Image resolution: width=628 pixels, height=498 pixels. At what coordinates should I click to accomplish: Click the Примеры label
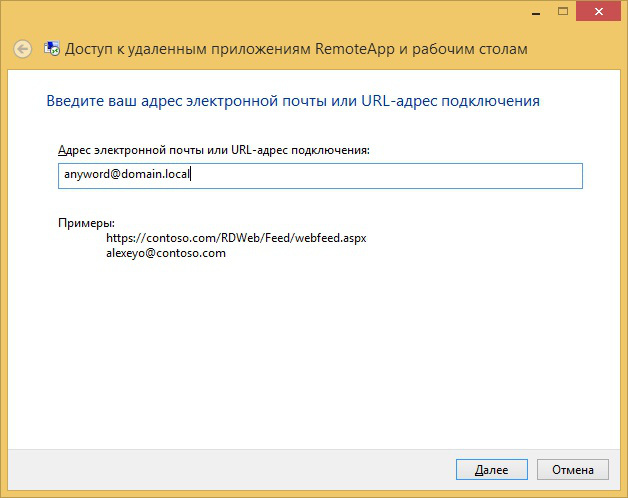[x=86, y=223]
